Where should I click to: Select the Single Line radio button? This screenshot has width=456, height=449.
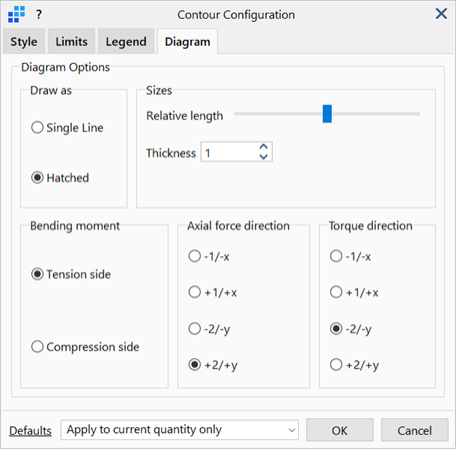point(37,127)
